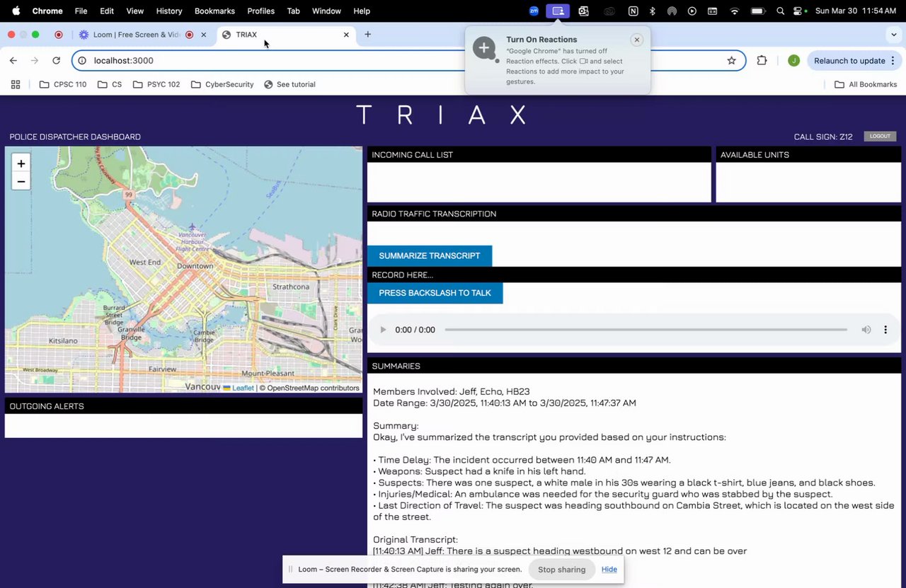Open CS bookmarks folder
The image size is (906, 588).
pyautogui.click(x=110, y=84)
